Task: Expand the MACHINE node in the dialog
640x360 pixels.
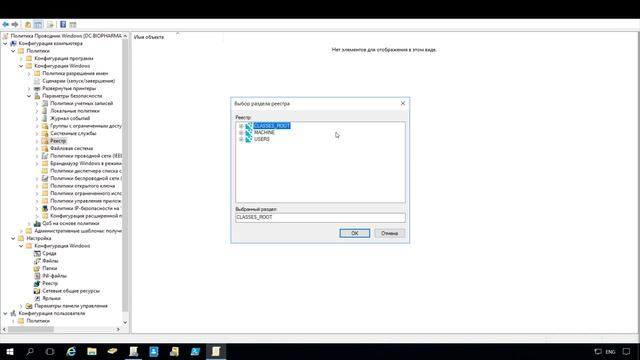Action: [x=241, y=133]
